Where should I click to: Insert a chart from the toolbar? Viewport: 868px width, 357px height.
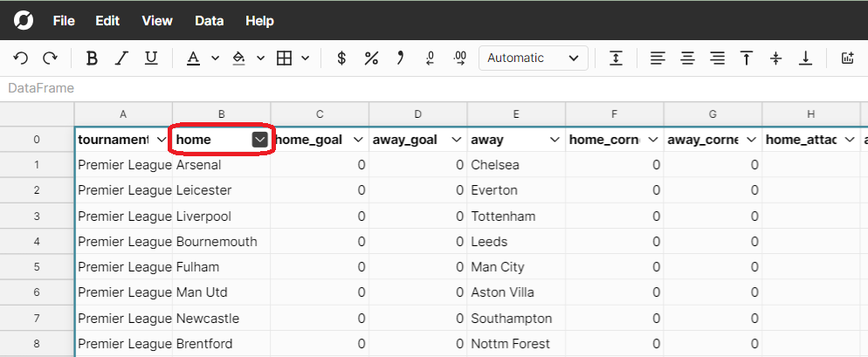click(846, 58)
